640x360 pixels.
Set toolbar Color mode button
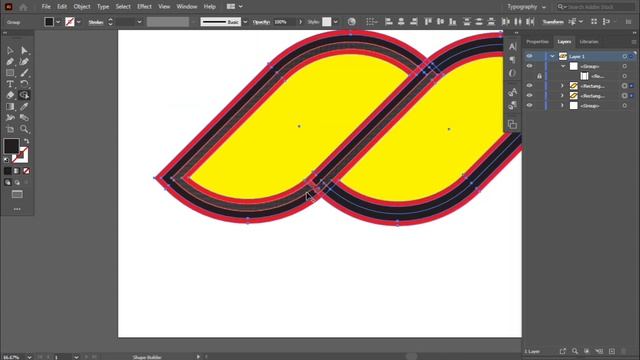8,171
